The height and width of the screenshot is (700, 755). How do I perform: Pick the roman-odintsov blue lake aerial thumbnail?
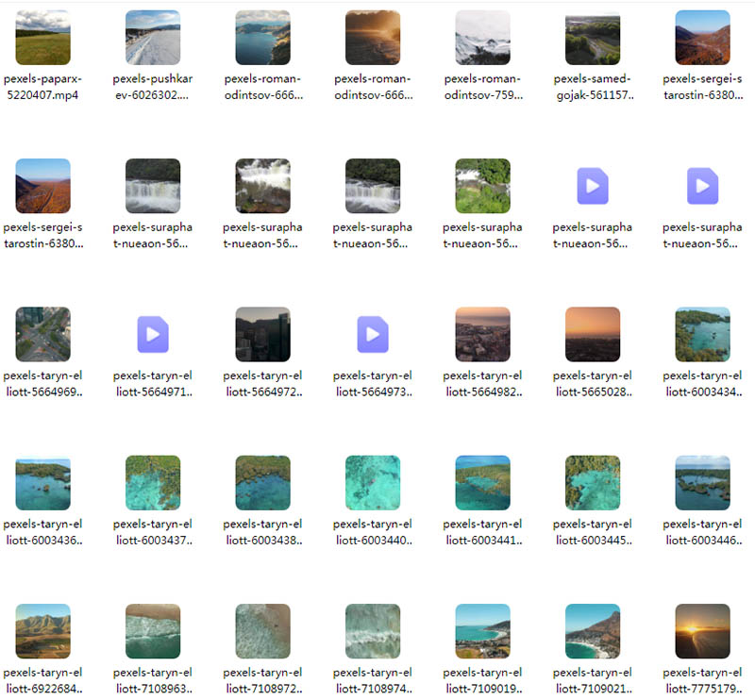point(263,38)
